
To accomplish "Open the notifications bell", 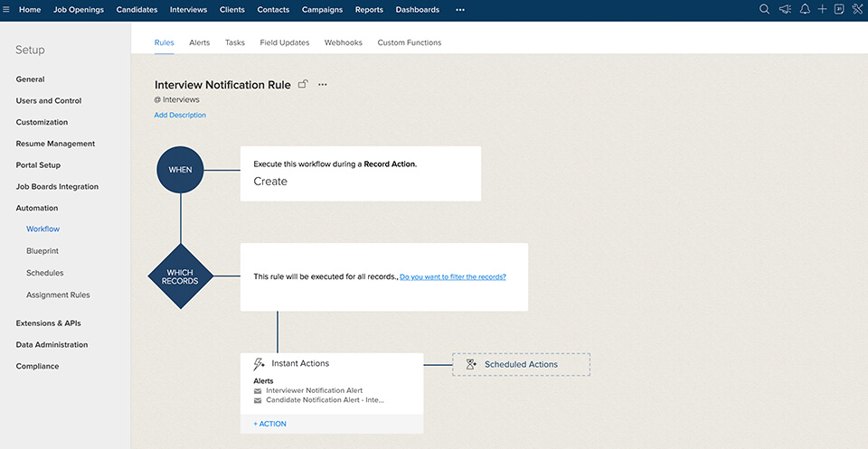I will (x=804, y=10).
